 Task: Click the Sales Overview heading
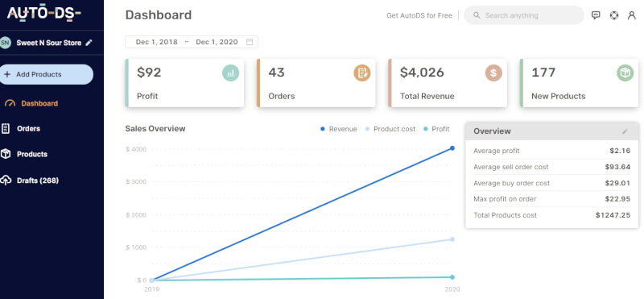tap(155, 128)
